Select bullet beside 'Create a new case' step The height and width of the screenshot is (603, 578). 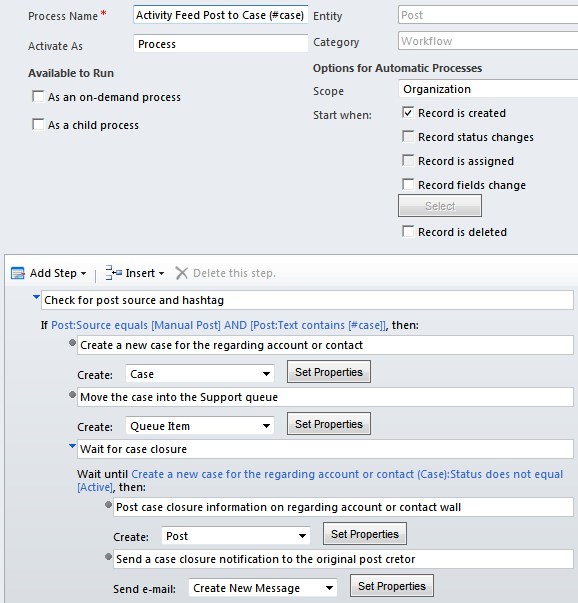click(72, 343)
